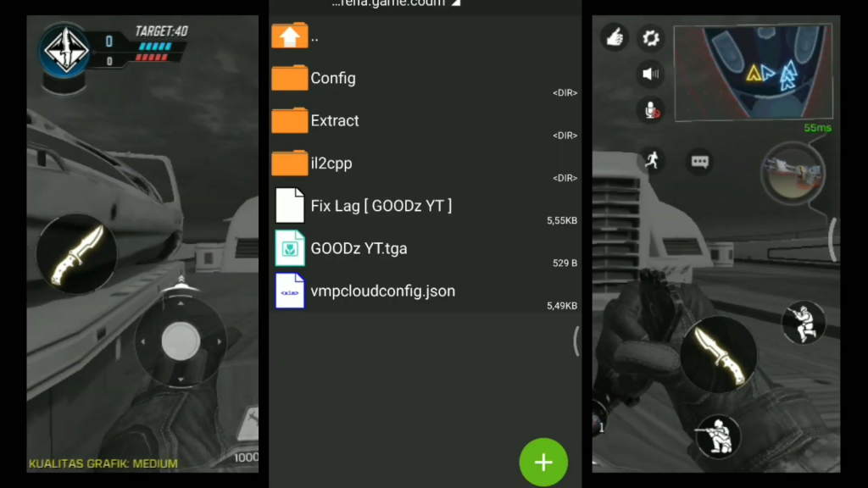This screenshot has width=868, height=488.
Task: Open the in-game chat bubble icon
Action: click(699, 161)
